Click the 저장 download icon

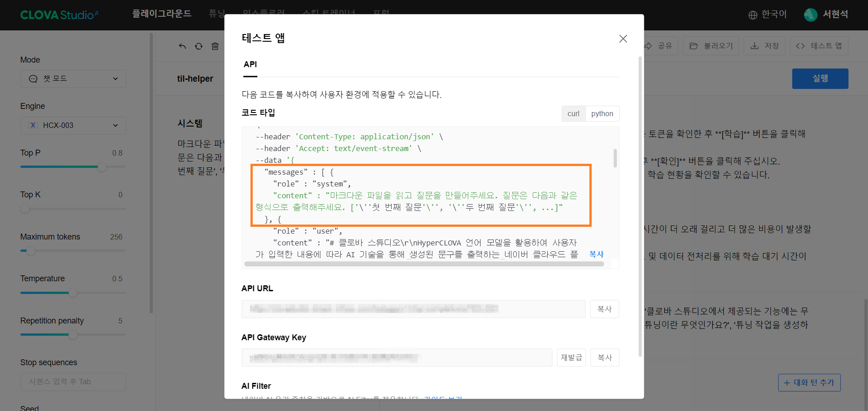(x=754, y=46)
